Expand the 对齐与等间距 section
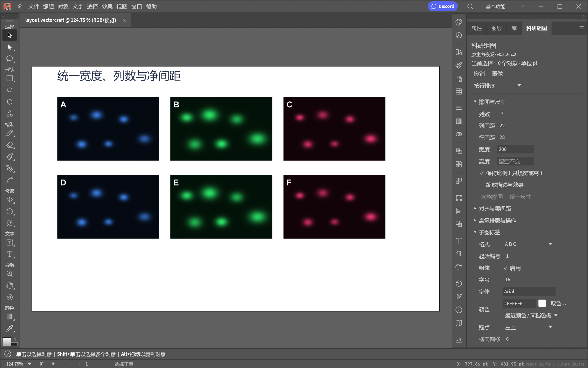The width and height of the screenshot is (588, 368). (x=492, y=209)
